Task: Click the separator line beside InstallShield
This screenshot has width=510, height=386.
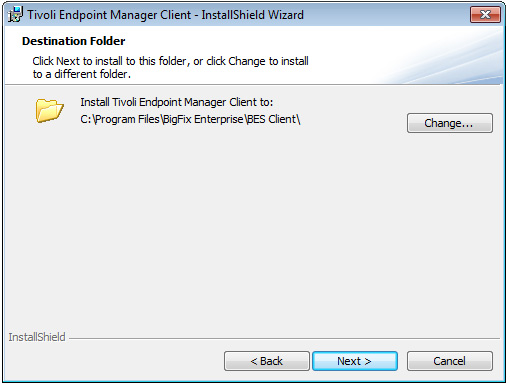Action: [x=284, y=339]
